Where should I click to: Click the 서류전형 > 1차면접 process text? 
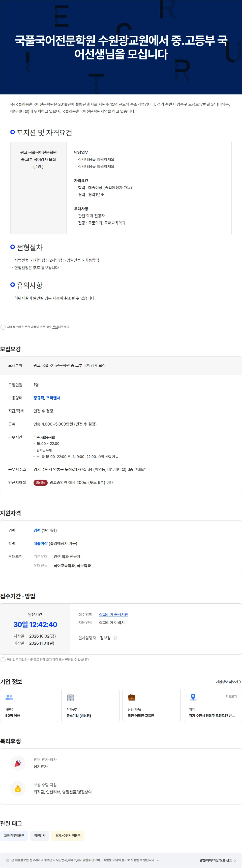tap(57, 260)
